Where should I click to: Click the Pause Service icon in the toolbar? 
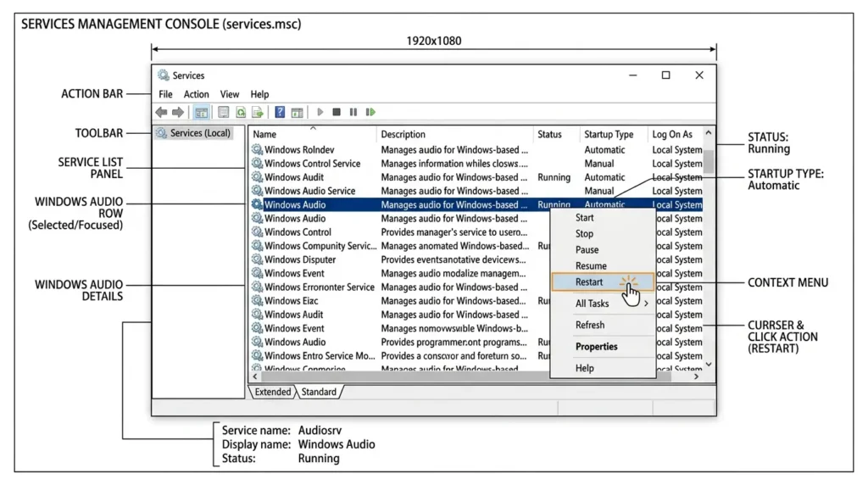[353, 112]
